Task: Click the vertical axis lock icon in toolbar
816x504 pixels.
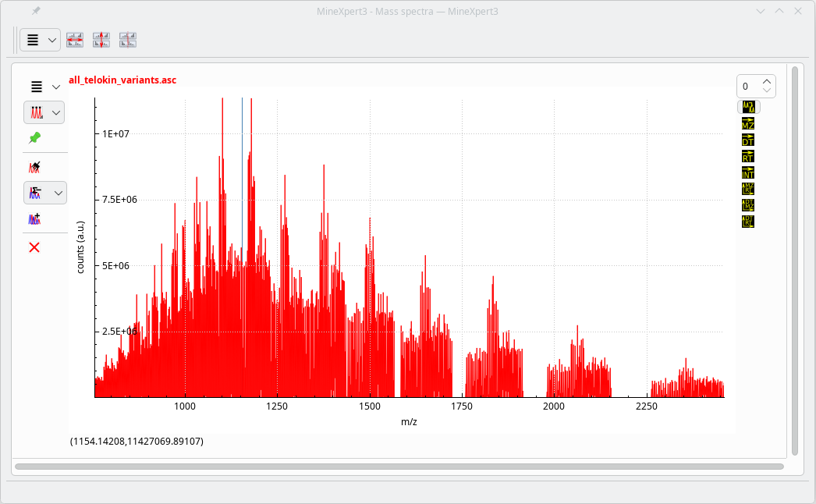Action: click(101, 40)
